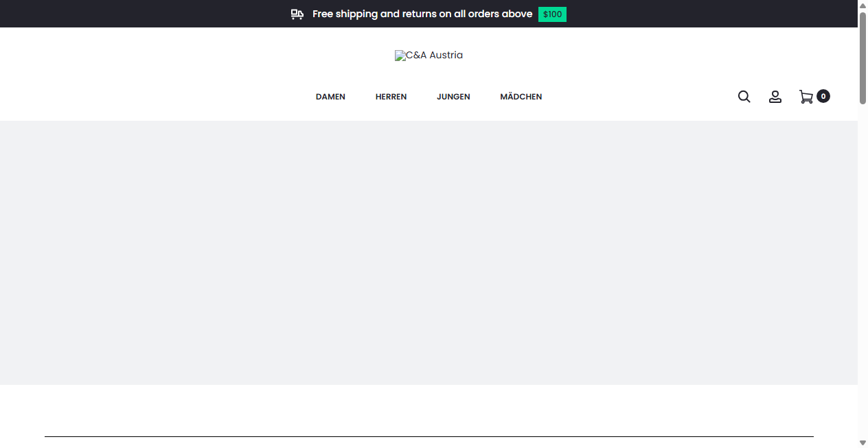Click the shipping truck icon in the banner

point(297,14)
